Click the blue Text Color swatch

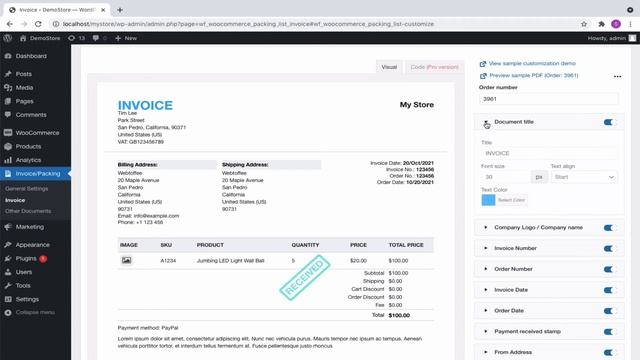(x=488, y=200)
